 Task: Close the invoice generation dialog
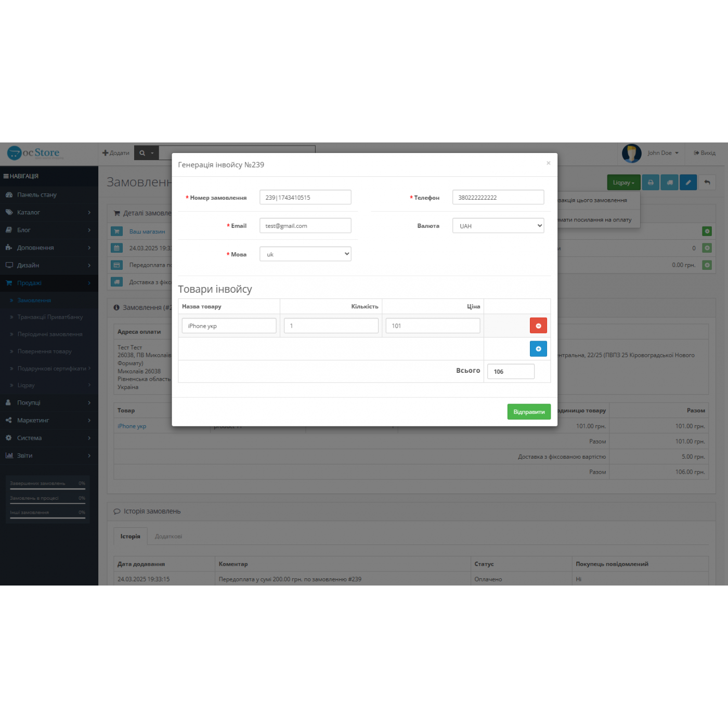click(548, 163)
